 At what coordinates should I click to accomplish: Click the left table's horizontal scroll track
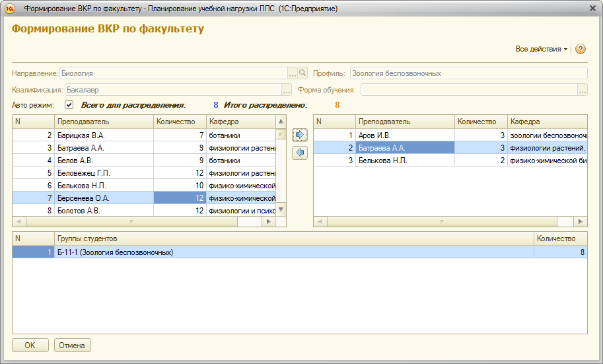(131, 221)
